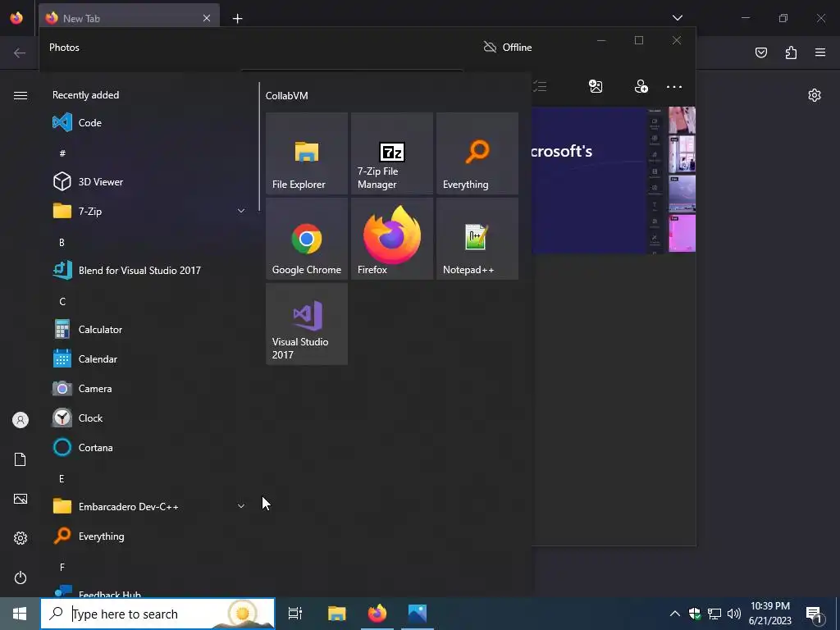Open a new Firefox tab
840x630 pixels.
[237, 19]
